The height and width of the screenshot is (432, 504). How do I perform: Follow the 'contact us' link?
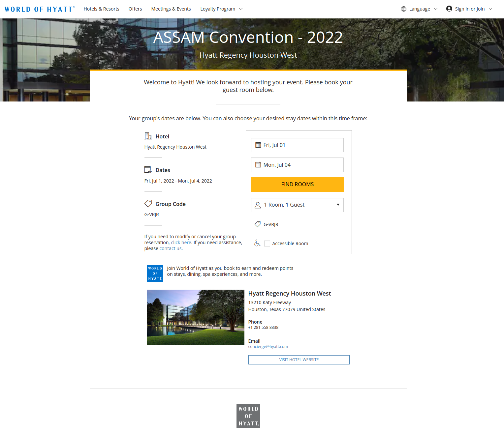point(171,248)
